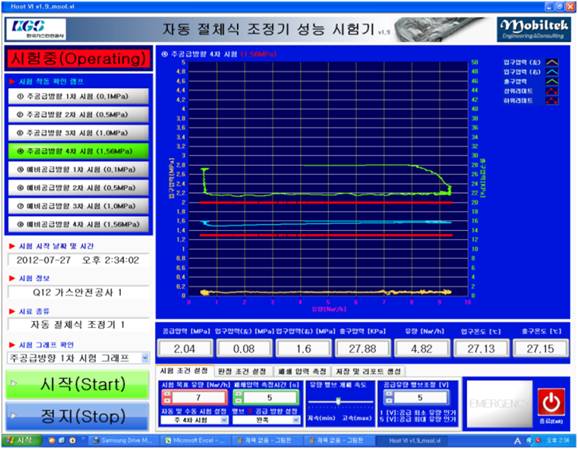Screen dimensions: 578x449
Task: Click the outlet pressure green legend icon
Action: (x=552, y=81)
